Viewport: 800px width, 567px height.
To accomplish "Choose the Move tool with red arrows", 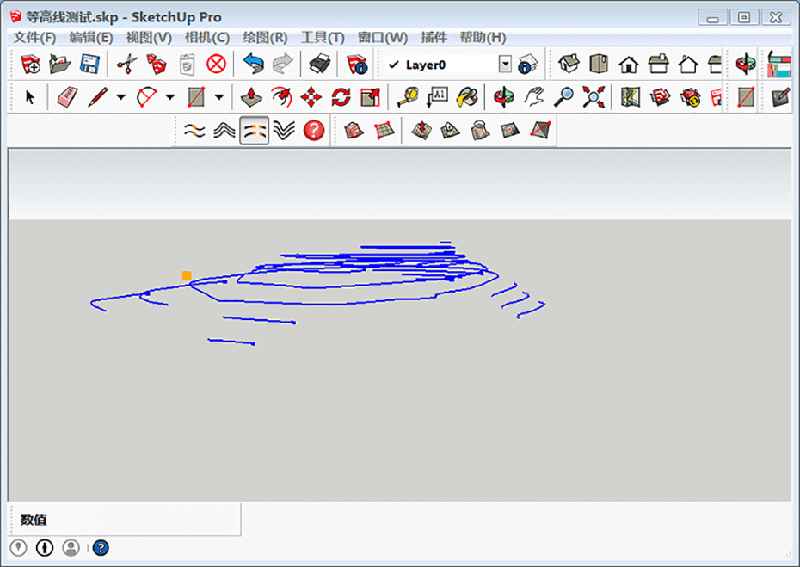I will pos(311,97).
